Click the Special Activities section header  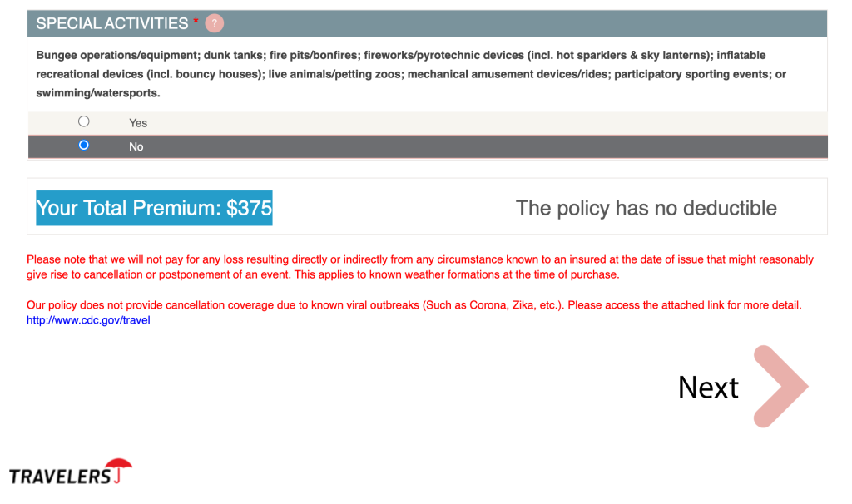click(112, 23)
